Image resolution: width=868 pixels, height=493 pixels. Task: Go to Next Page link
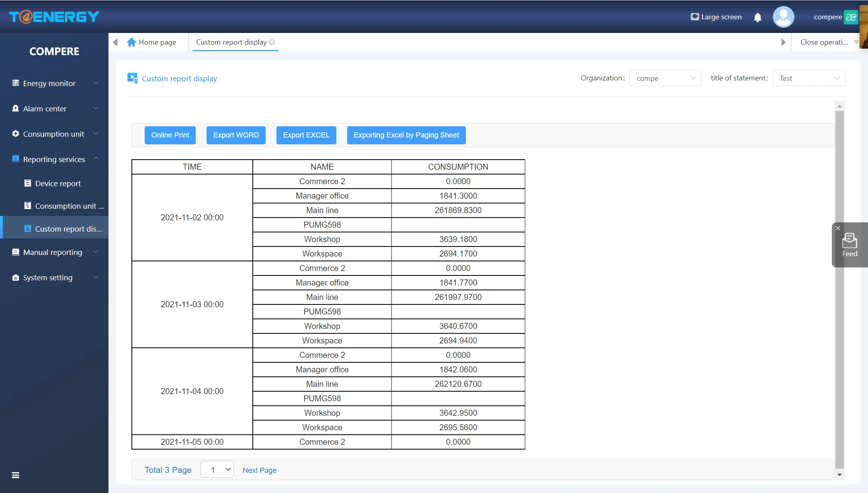pos(260,470)
